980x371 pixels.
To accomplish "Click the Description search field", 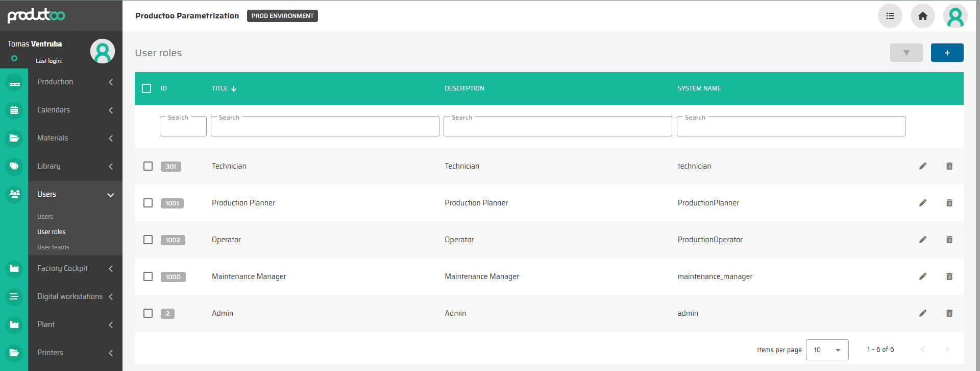I will click(557, 127).
